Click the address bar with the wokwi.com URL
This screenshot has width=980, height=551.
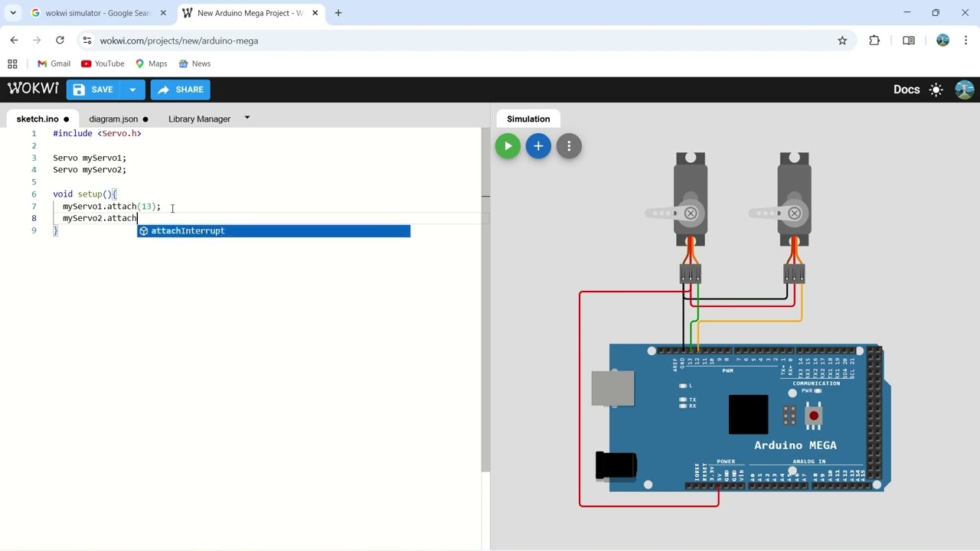coord(459,41)
